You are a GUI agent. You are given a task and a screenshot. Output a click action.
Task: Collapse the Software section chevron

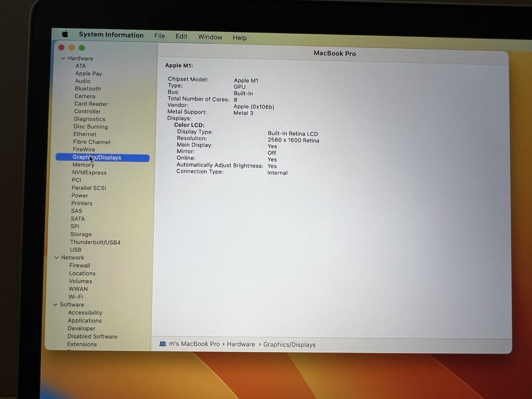(x=55, y=305)
